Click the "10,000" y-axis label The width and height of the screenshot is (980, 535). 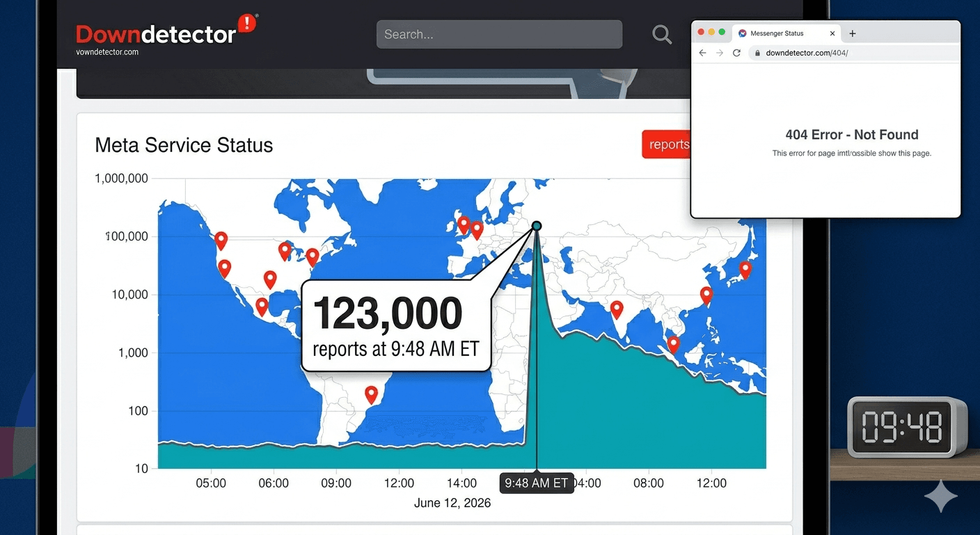click(x=130, y=295)
